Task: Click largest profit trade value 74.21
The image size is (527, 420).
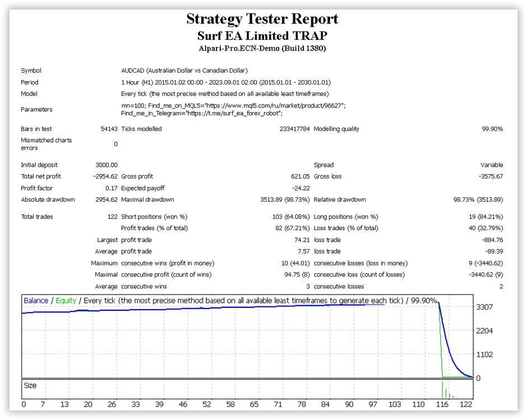Action: click(x=302, y=240)
